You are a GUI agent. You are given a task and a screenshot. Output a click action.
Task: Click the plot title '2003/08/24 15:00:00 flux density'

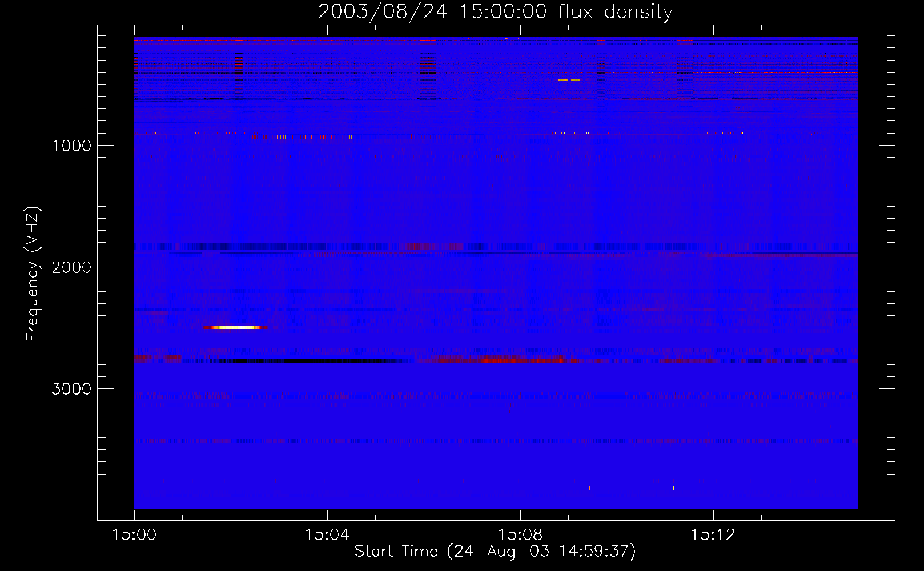495,11
